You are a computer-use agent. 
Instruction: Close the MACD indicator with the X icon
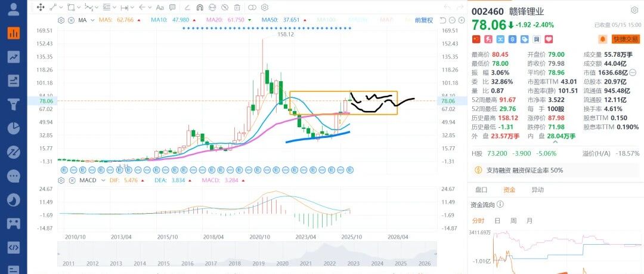72,180
